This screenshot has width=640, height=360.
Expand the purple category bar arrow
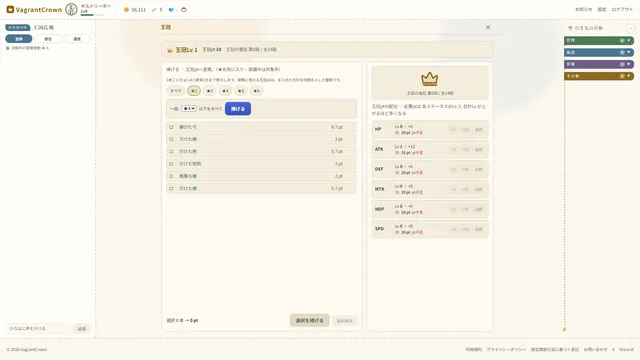(629, 64)
